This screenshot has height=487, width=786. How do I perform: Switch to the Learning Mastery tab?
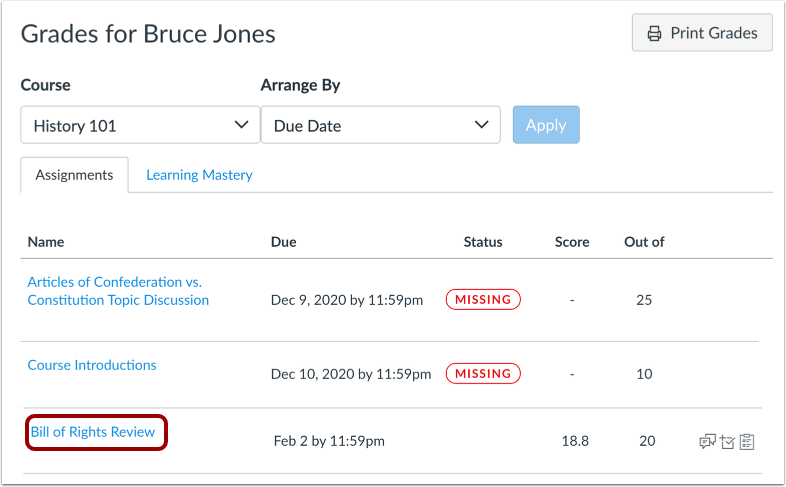click(x=199, y=175)
